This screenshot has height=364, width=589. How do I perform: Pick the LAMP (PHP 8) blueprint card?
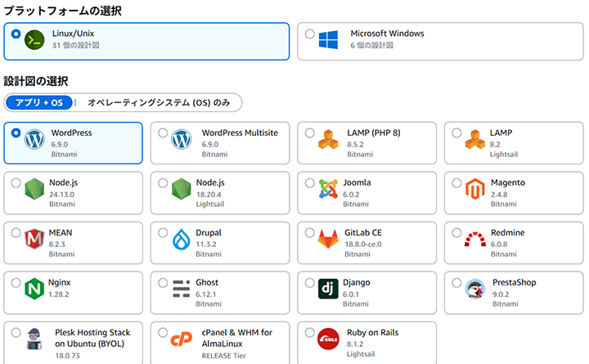pyautogui.click(x=366, y=143)
